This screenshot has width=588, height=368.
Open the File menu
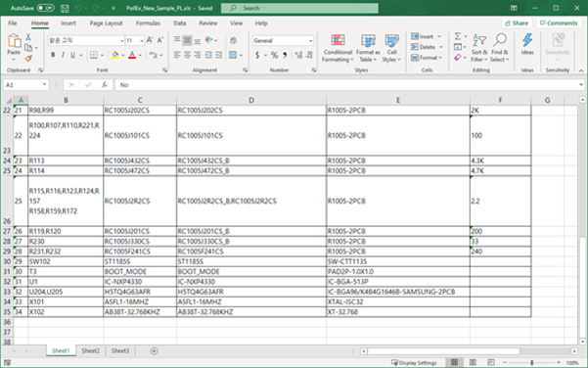tap(13, 23)
